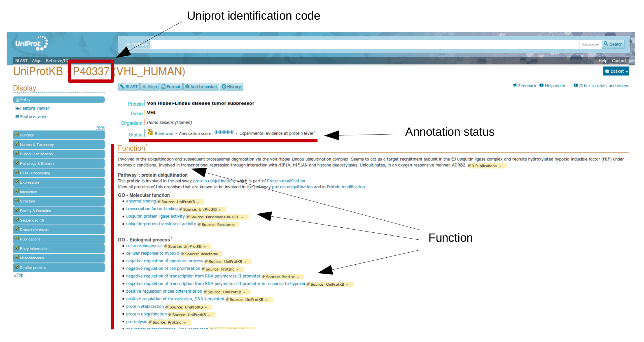
Task: Click the Align toolbar button under the entry title
Action: pos(150,87)
